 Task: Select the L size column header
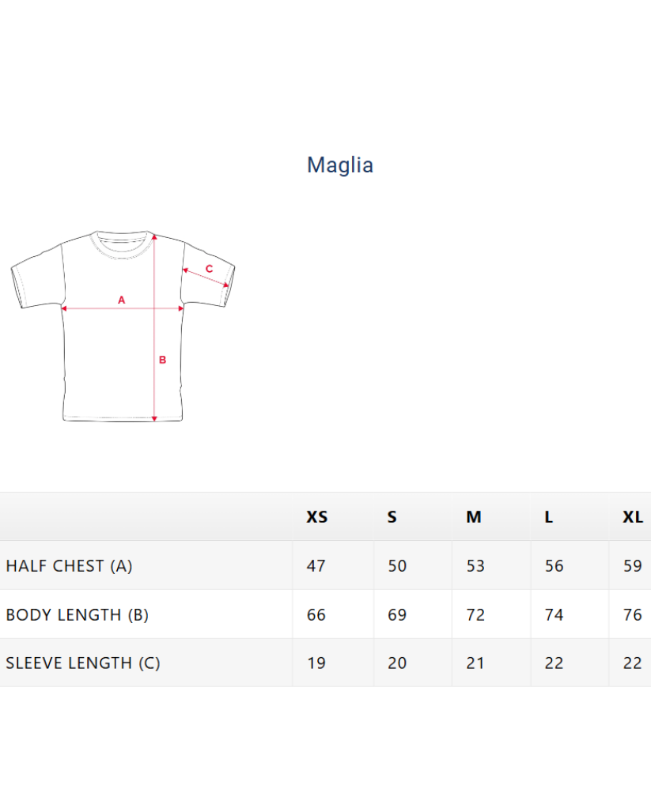click(549, 517)
